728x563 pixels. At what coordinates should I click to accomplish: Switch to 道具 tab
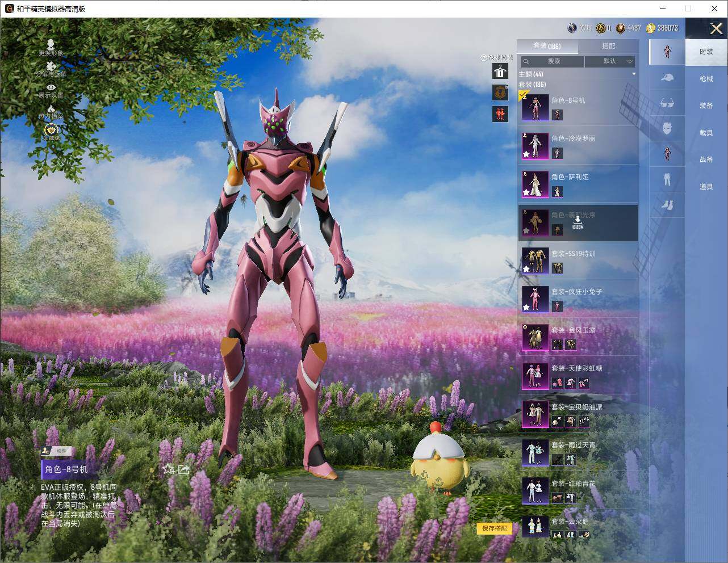coord(706,187)
